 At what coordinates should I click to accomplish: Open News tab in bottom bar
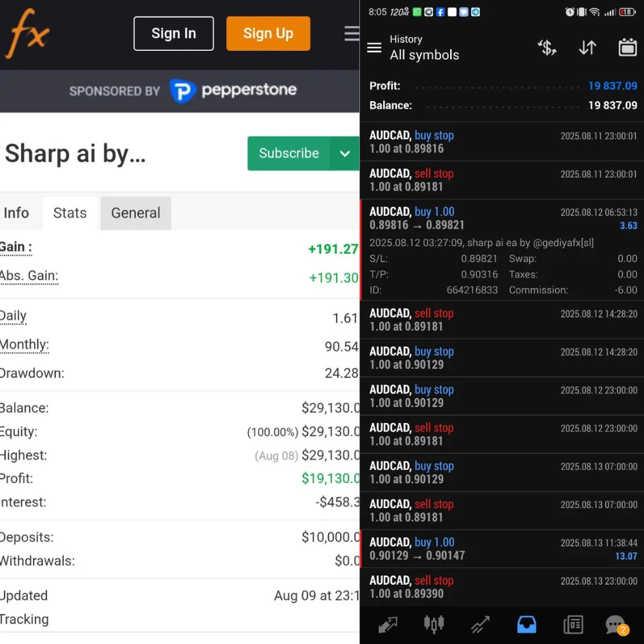pos(573,625)
